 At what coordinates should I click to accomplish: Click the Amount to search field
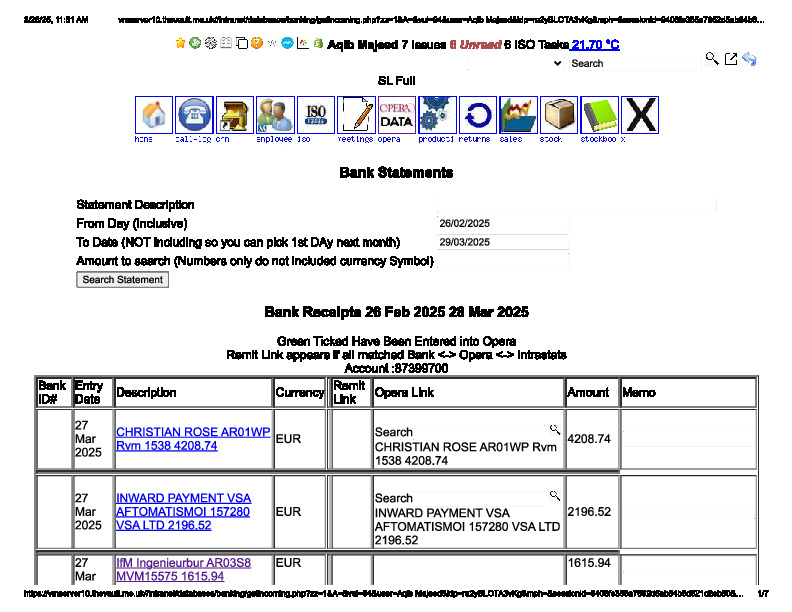(x=502, y=261)
